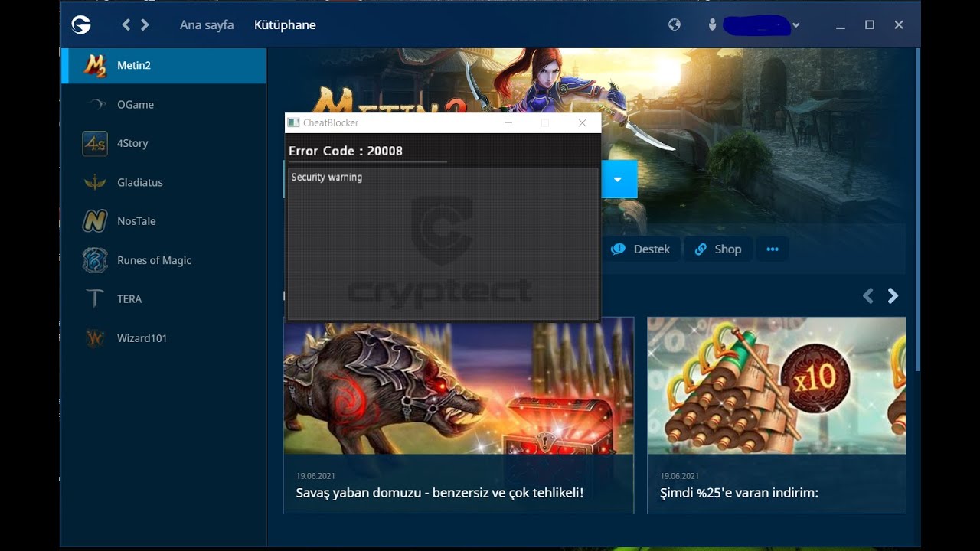Click the 'Security warning' message text
The image size is (980, 551).
[327, 177]
